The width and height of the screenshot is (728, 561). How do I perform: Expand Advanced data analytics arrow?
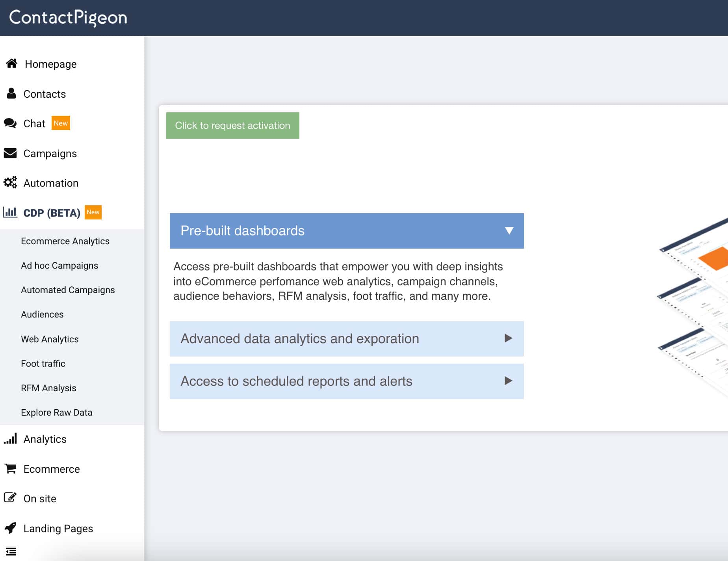coord(509,338)
